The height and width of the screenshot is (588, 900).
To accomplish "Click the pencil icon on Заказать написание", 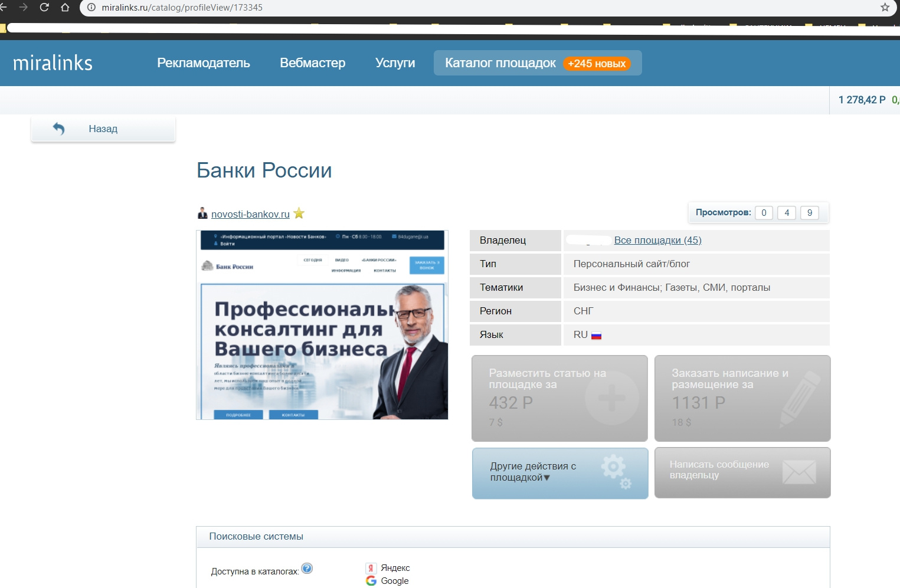I will pos(800,399).
